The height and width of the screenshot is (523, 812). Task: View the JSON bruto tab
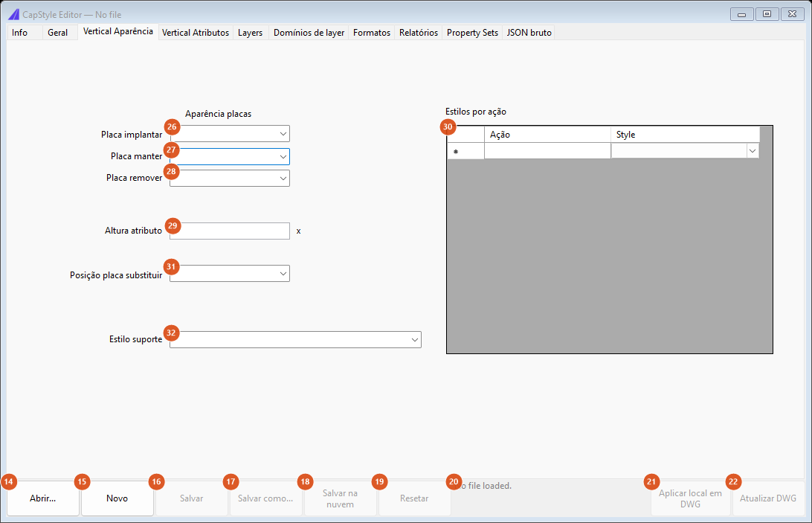click(529, 33)
